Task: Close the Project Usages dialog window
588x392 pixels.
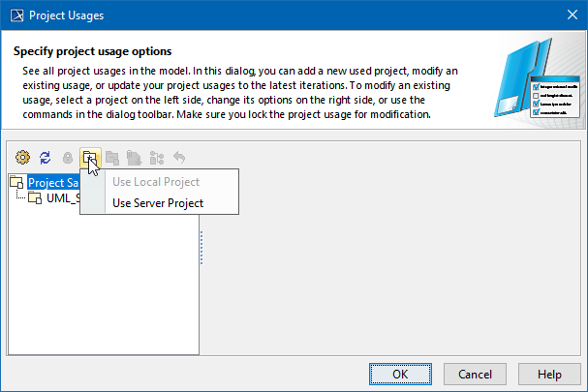Action: (569, 15)
